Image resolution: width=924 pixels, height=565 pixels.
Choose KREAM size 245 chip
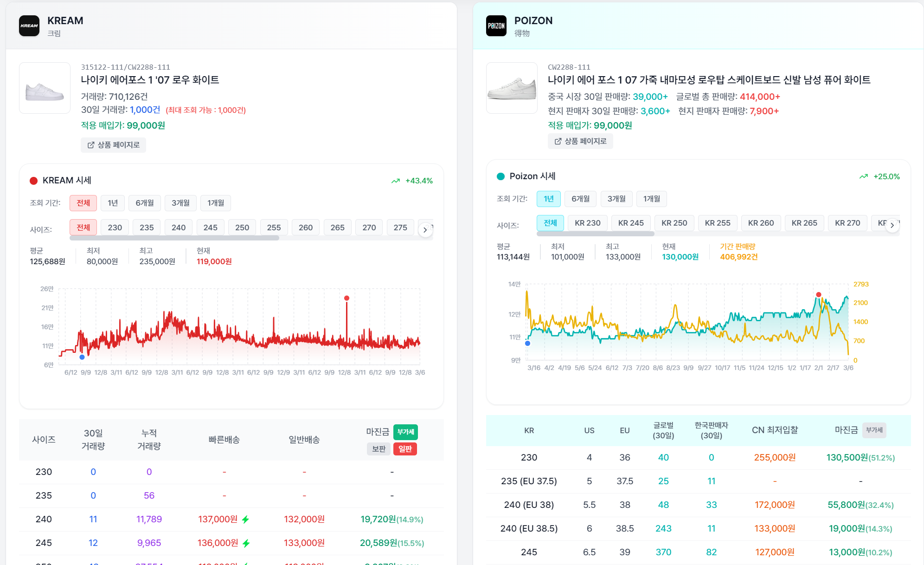click(210, 227)
